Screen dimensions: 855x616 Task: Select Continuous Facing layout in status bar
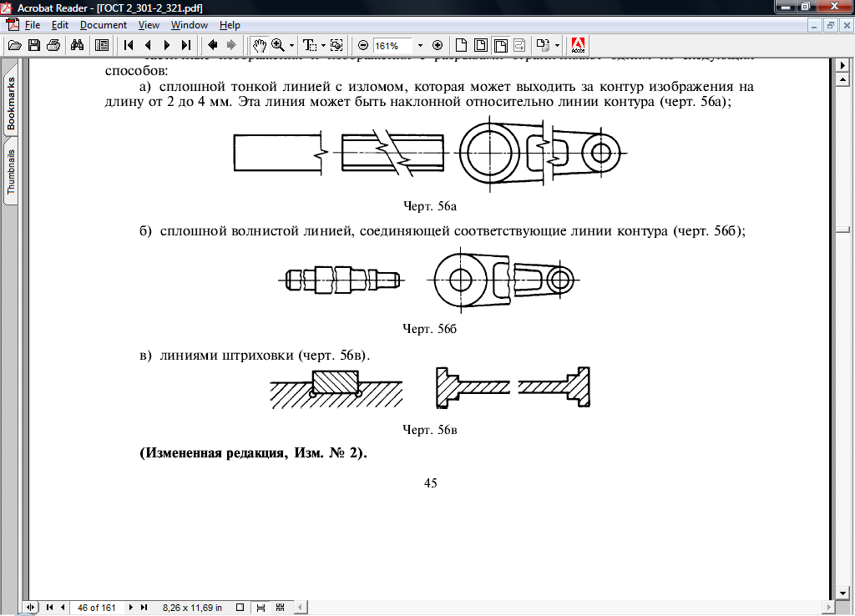[281, 608]
